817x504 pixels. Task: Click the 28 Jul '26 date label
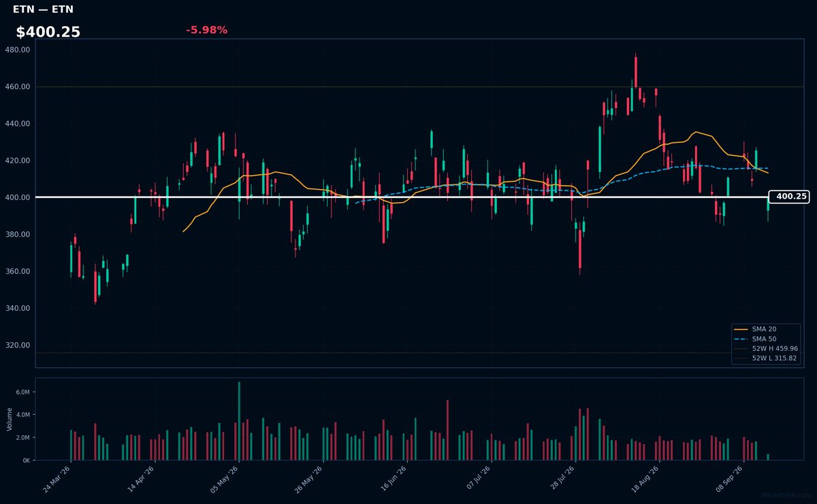[562, 480]
